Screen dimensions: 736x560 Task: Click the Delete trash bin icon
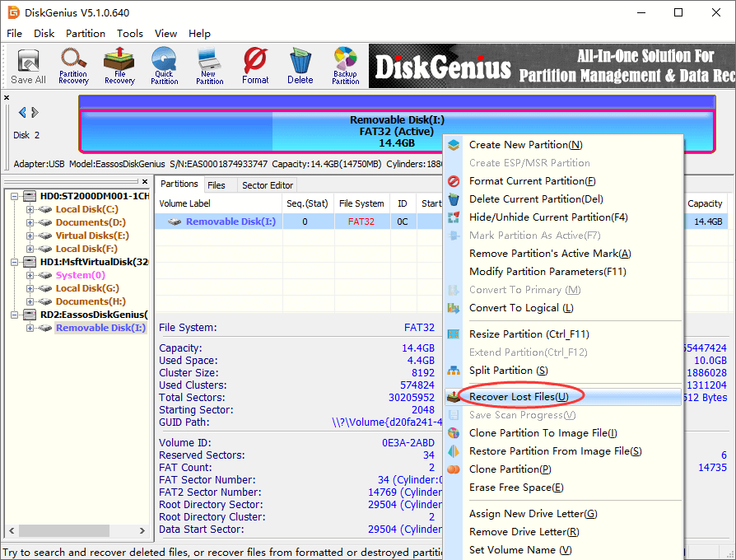(300, 66)
